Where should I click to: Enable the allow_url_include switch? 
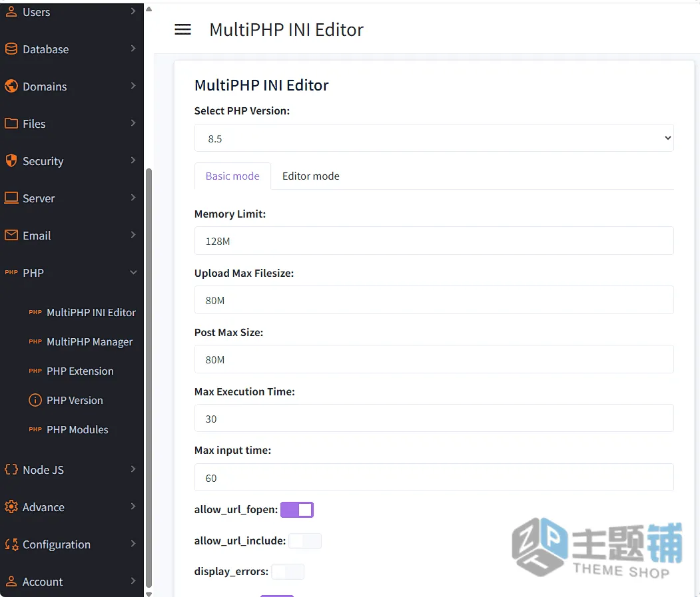click(x=305, y=541)
